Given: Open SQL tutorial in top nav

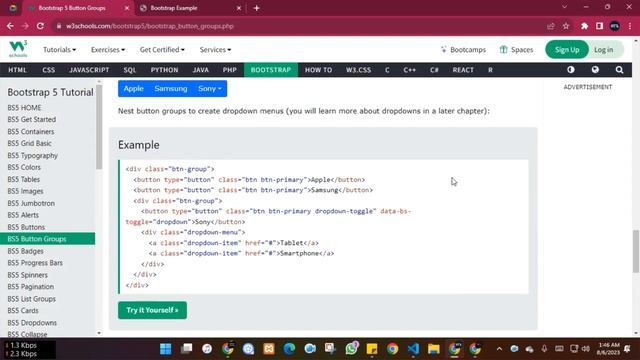Looking at the screenshot, I should (x=130, y=70).
